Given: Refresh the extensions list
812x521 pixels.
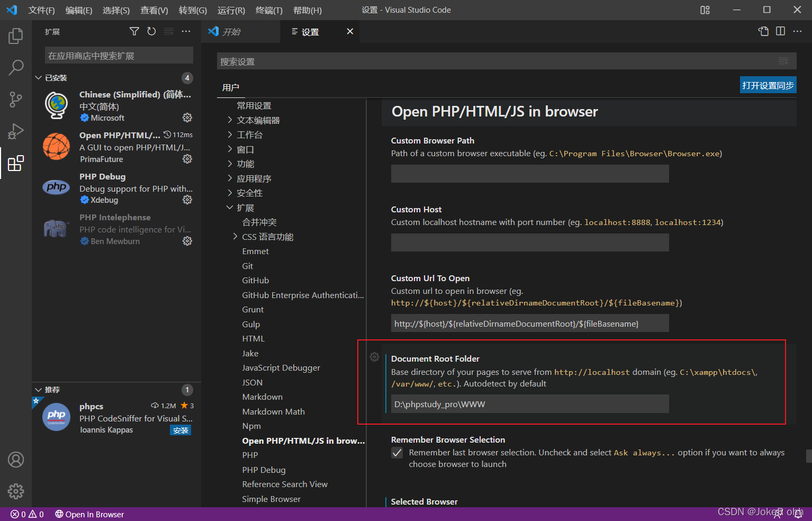Looking at the screenshot, I should (x=151, y=32).
